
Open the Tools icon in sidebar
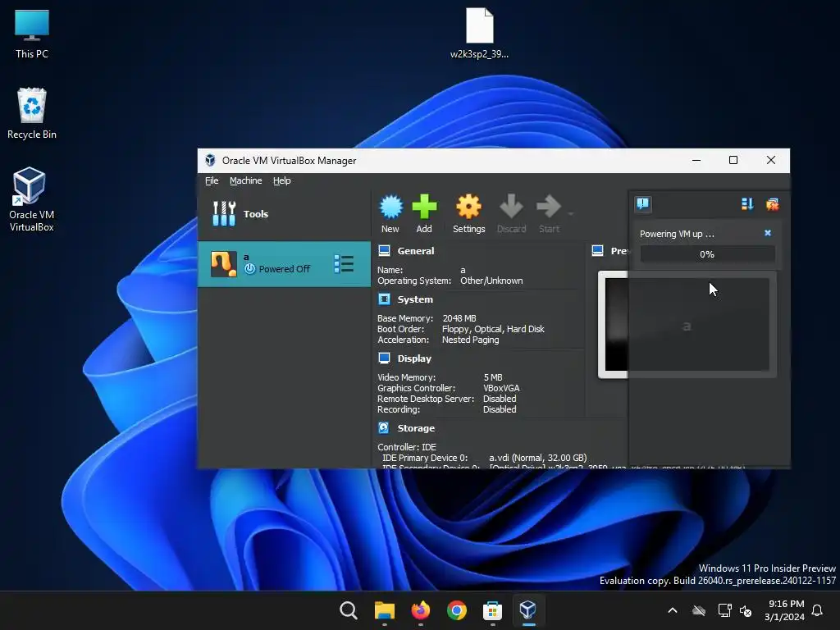click(224, 214)
